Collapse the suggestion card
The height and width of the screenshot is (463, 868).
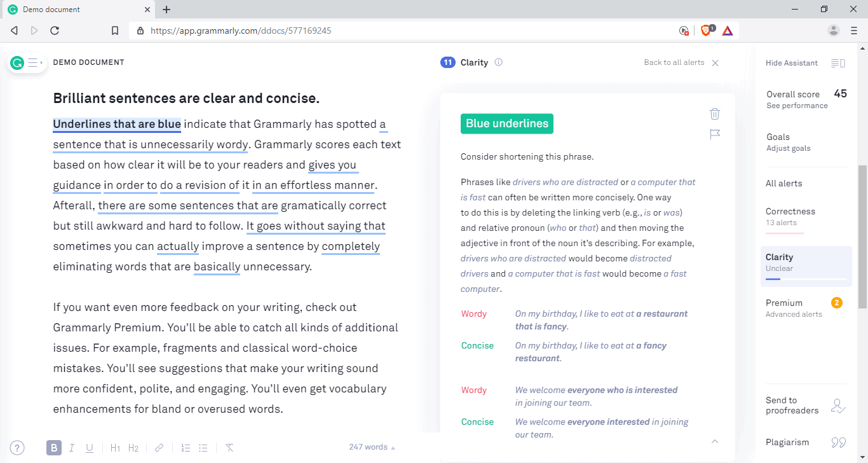coord(715,441)
